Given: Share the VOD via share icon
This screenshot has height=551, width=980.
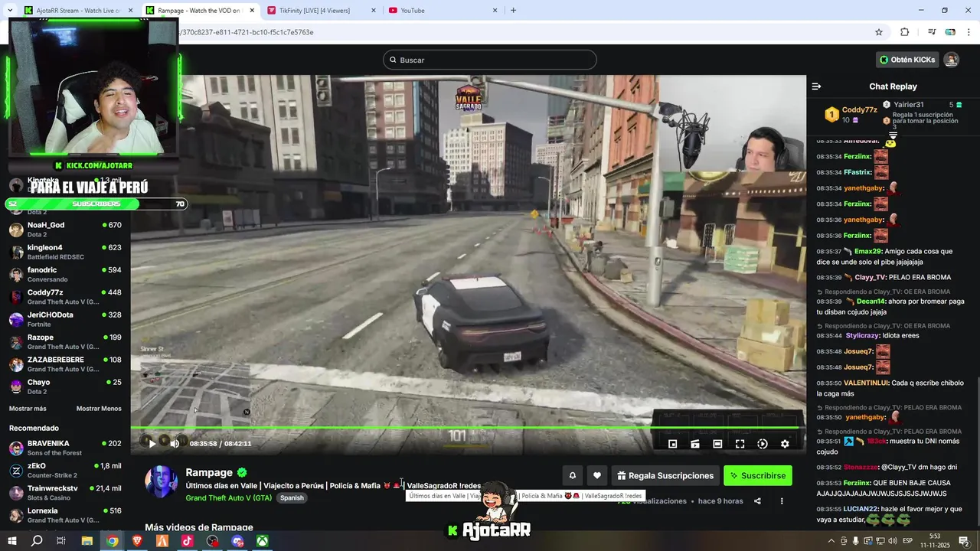Looking at the screenshot, I should click(757, 501).
